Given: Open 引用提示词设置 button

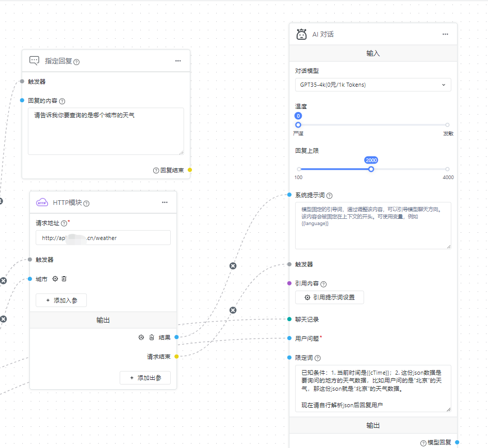Looking at the screenshot, I should [329, 297].
